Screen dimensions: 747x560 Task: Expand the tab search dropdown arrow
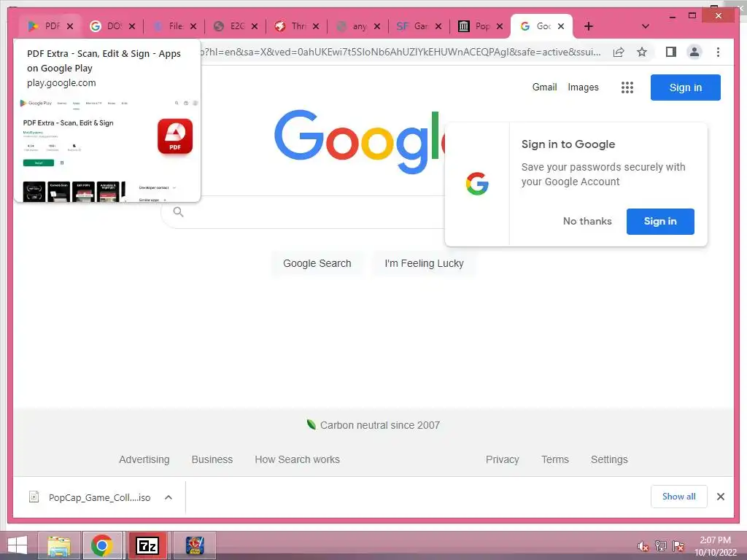[645, 26]
